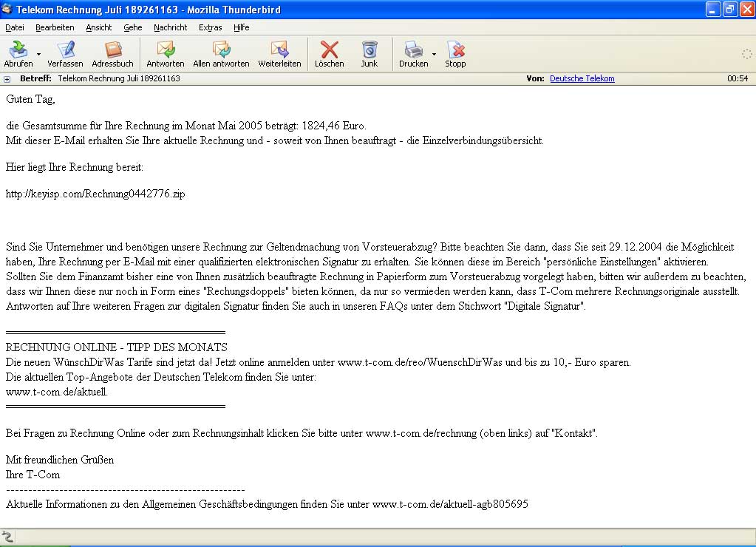Open the Bearbeiten menu

(x=55, y=27)
